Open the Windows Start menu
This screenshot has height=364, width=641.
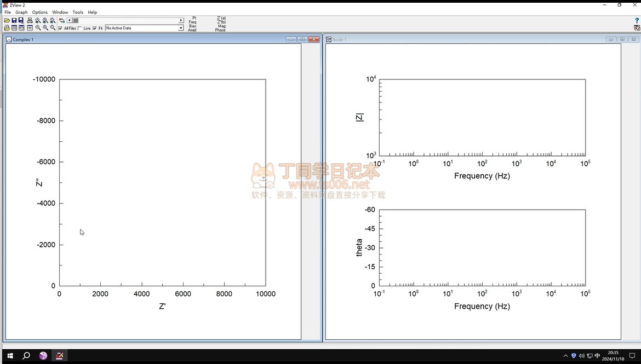(x=10, y=356)
